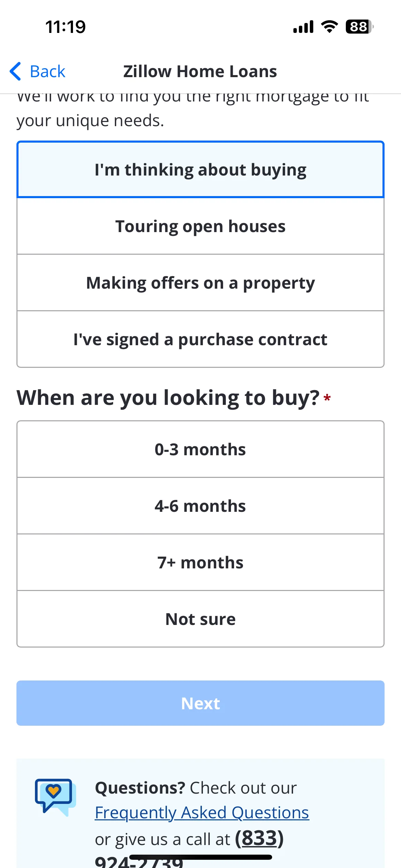The width and height of the screenshot is (401, 868).
Task: Select "Not sure" for buying timeframe
Action: [x=200, y=619]
